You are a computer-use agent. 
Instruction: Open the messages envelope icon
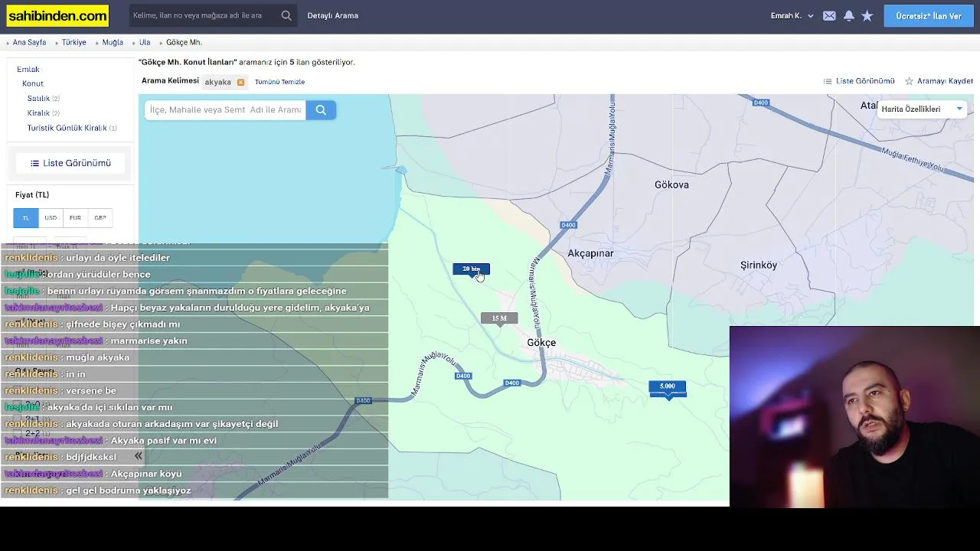click(x=829, y=15)
